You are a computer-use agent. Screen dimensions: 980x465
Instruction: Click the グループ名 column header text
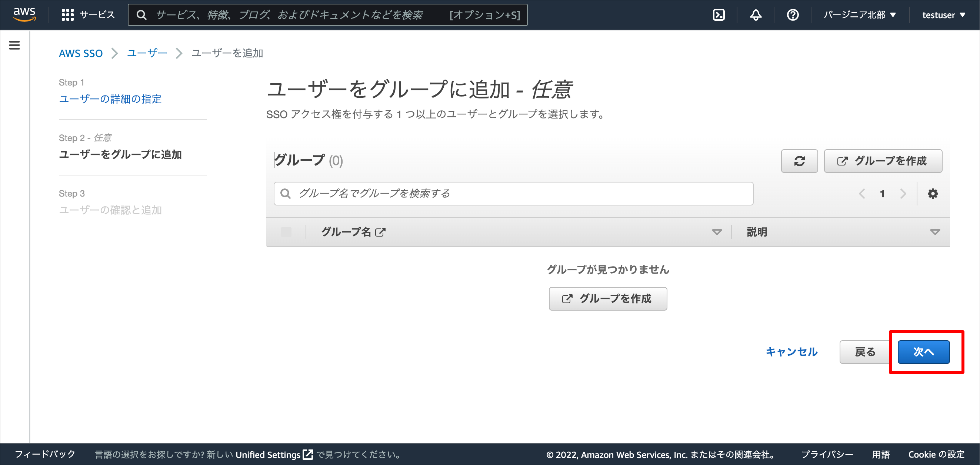(x=346, y=232)
